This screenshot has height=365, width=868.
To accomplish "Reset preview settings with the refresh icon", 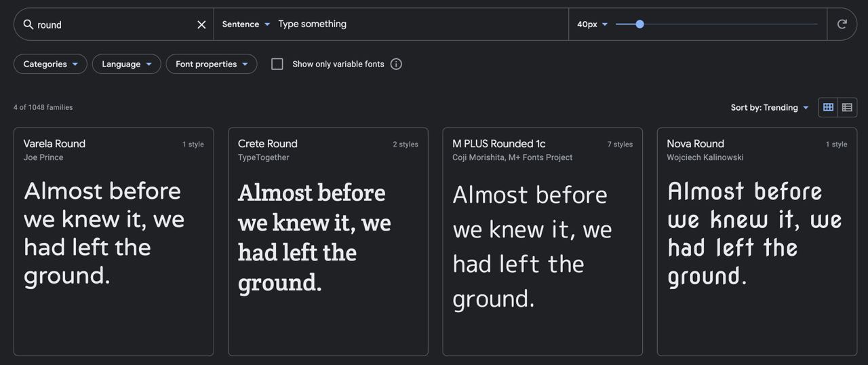I will (842, 24).
